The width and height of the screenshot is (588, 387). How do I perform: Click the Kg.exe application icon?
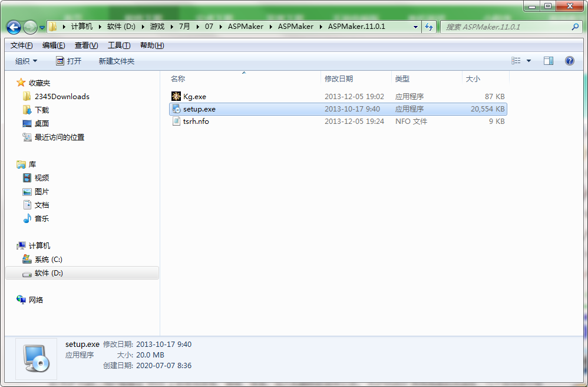pos(176,96)
